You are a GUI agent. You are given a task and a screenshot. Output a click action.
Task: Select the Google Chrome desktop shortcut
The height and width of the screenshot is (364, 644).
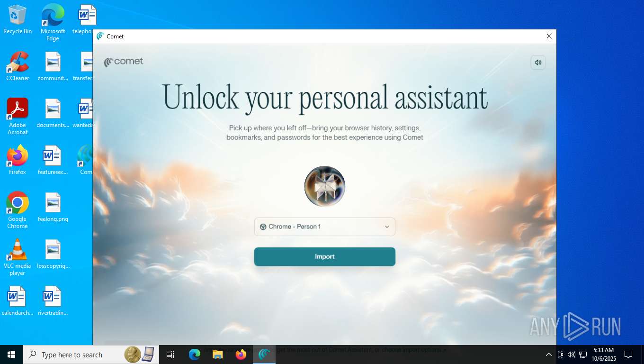click(18, 210)
